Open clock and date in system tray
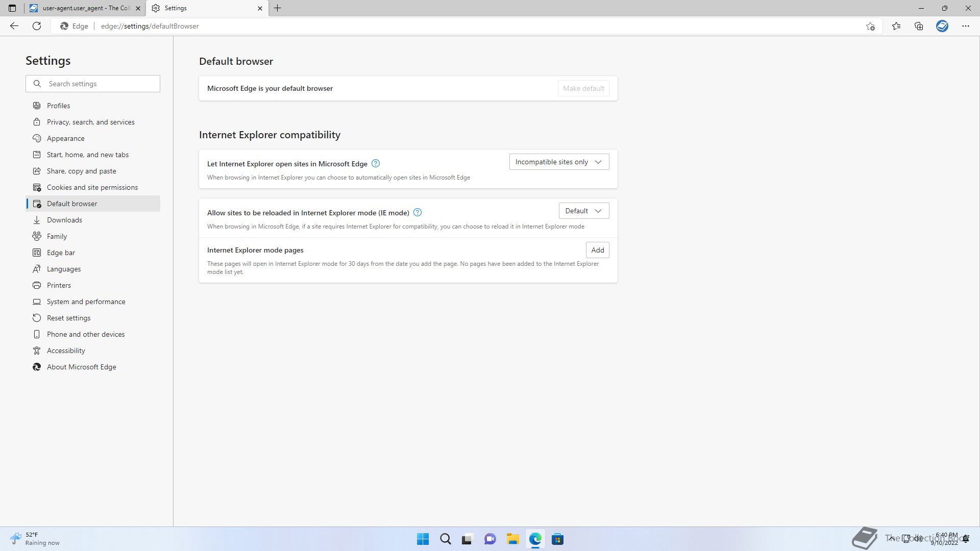 click(945, 539)
